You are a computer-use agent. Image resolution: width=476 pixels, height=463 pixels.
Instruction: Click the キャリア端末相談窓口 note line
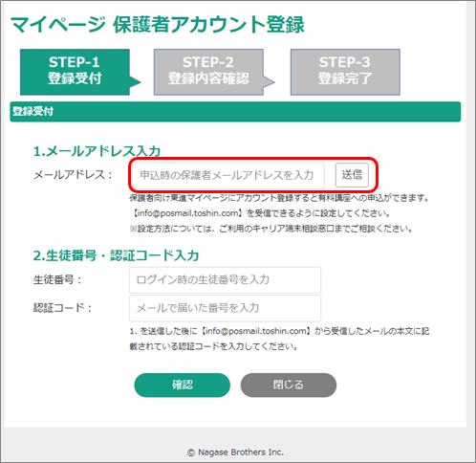tap(270, 229)
